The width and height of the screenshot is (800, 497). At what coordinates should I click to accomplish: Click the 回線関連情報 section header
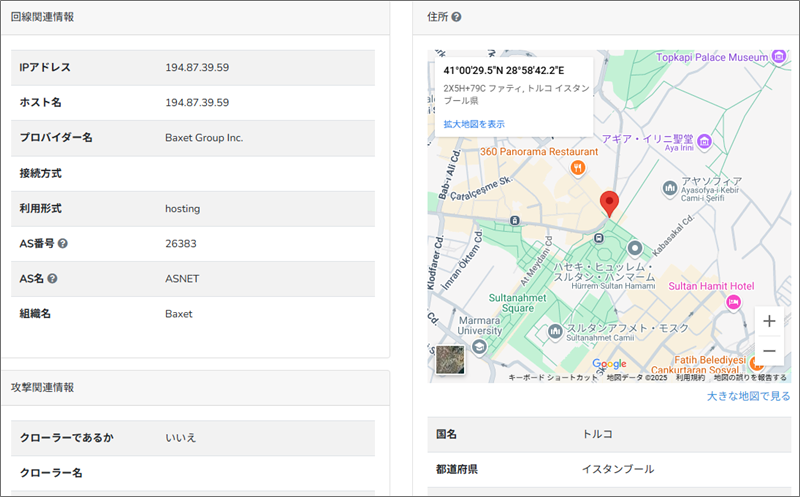pyautogui.click(x=42, y=17)
